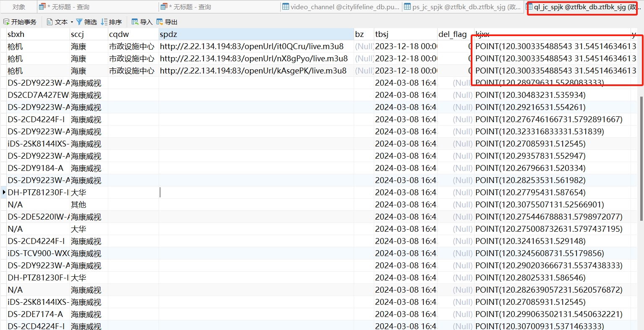The image size is (644, 330).
Task: Open the untitled query tab beside video_channel
Action: 219,7
